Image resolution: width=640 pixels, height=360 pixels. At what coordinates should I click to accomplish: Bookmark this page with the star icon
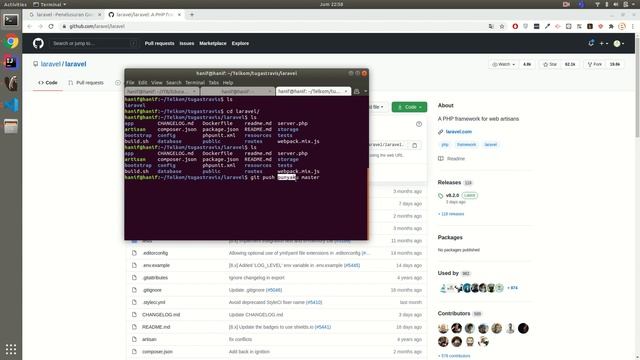502,26
